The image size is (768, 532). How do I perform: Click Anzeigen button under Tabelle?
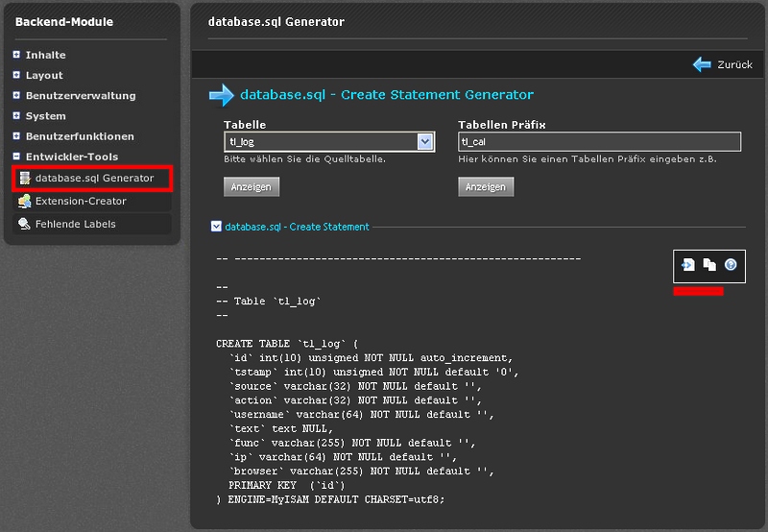[252, 186]
